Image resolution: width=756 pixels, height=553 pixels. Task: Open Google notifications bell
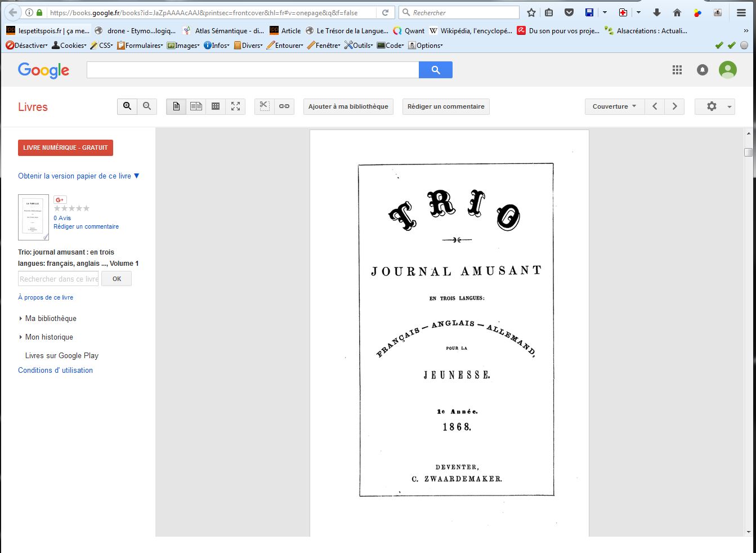tap(703, 70)
